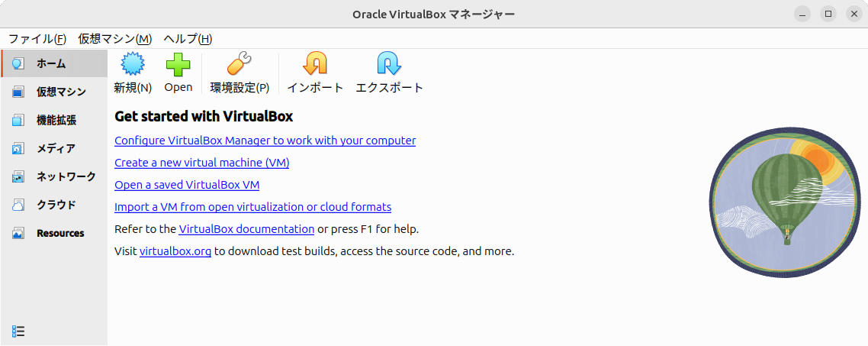Click the インポート import arrow icon

(315, 63)
